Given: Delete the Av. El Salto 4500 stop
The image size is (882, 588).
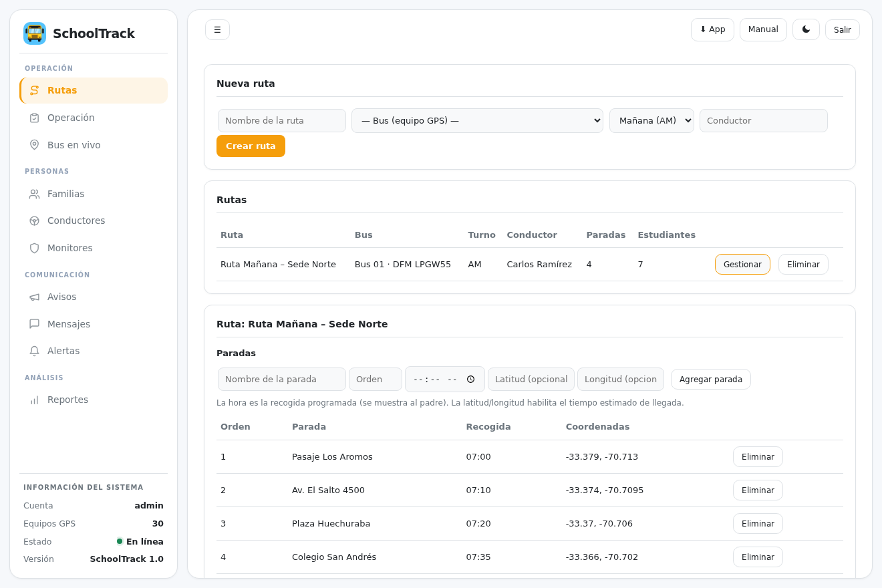Looking at the screenshot, I should 758,490.
